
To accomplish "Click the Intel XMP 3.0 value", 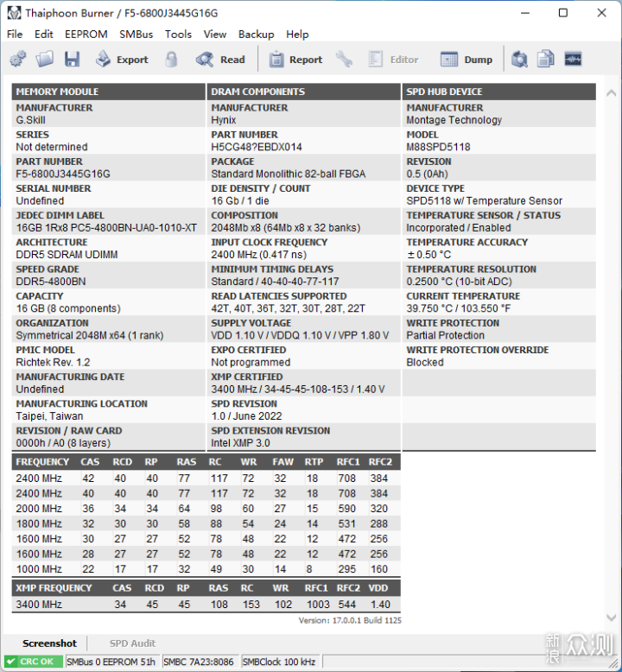I will (x=240, y=443).
